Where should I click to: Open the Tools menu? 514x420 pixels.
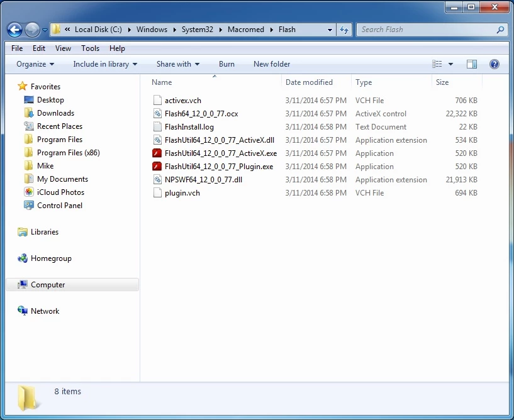coord(90,48)
